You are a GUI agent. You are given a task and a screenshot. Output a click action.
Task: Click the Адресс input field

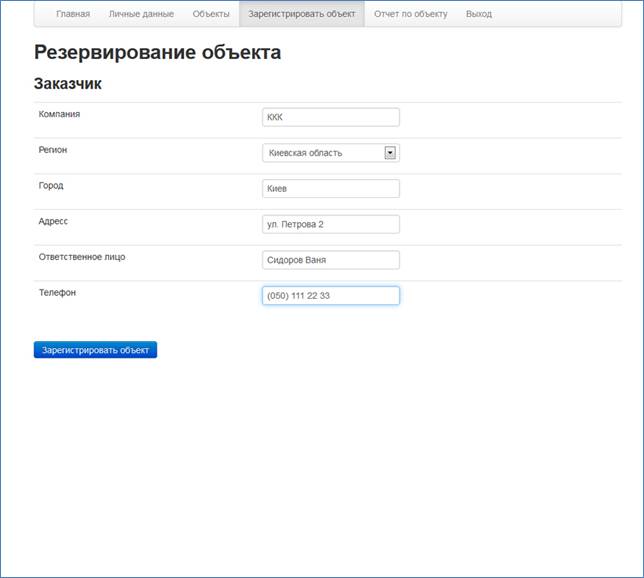(331, 224)
